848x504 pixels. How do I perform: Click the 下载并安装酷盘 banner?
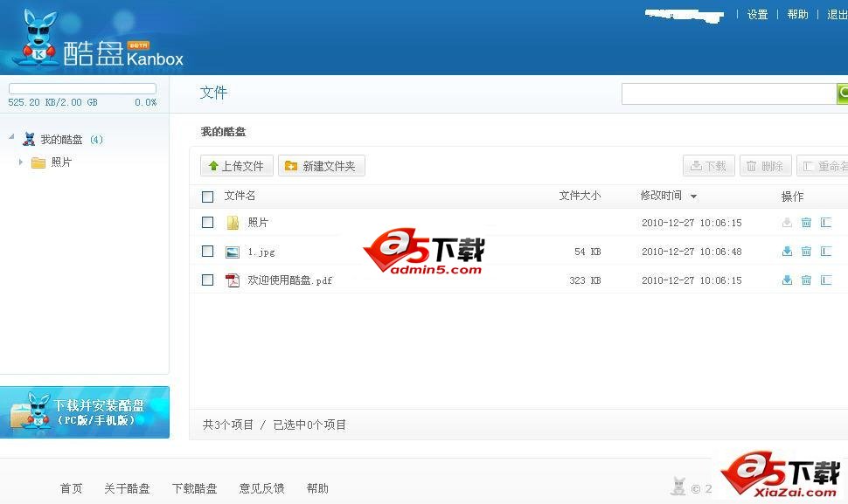[85, 412]
